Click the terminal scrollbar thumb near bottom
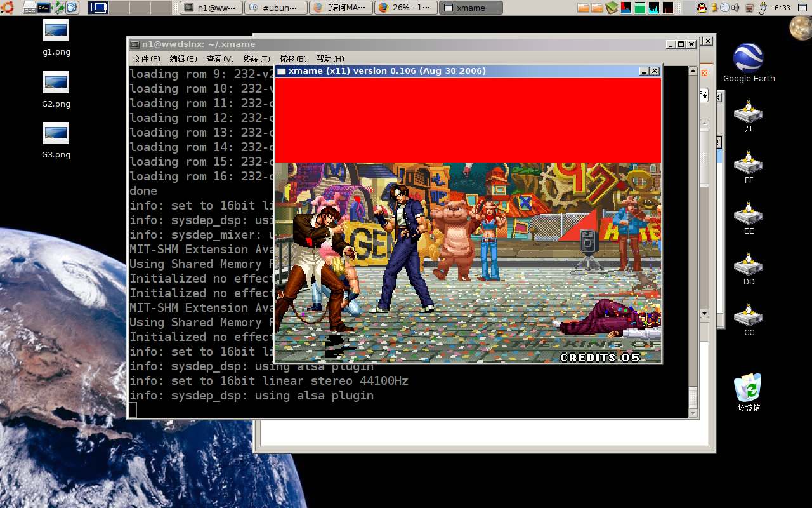The image size is (812, 508). [693, 398]
